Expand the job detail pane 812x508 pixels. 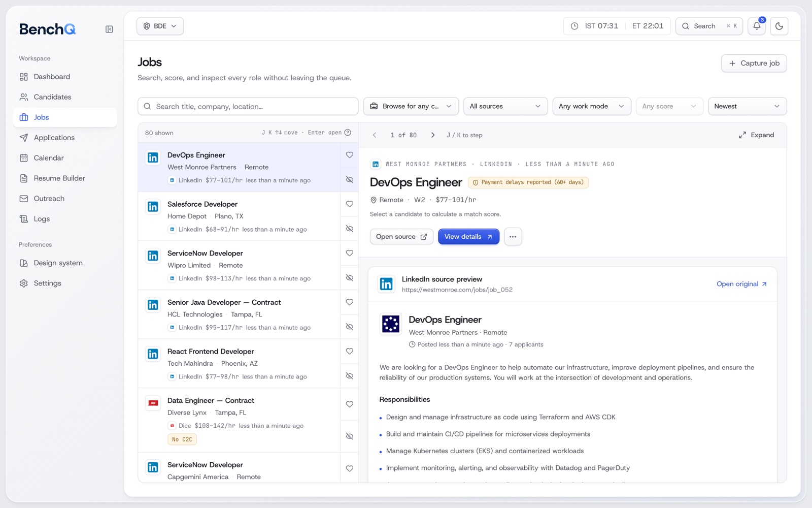tap(756, 135)
